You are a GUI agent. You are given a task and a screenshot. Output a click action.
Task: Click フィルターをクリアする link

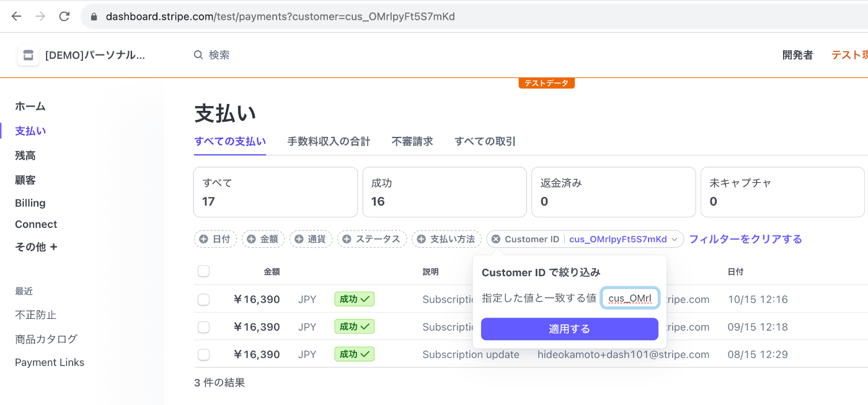[745, 239]
